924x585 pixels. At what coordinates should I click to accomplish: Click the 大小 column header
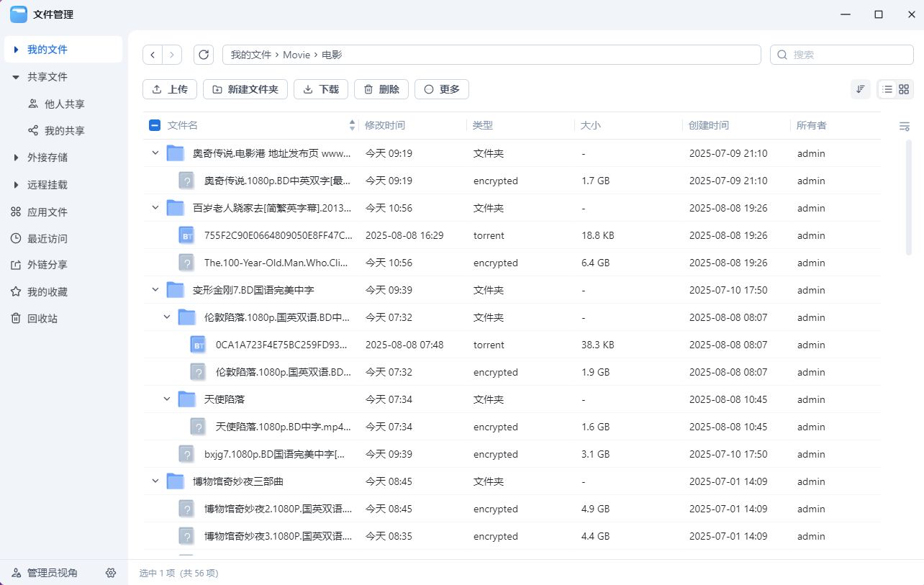tap(591, 125)
